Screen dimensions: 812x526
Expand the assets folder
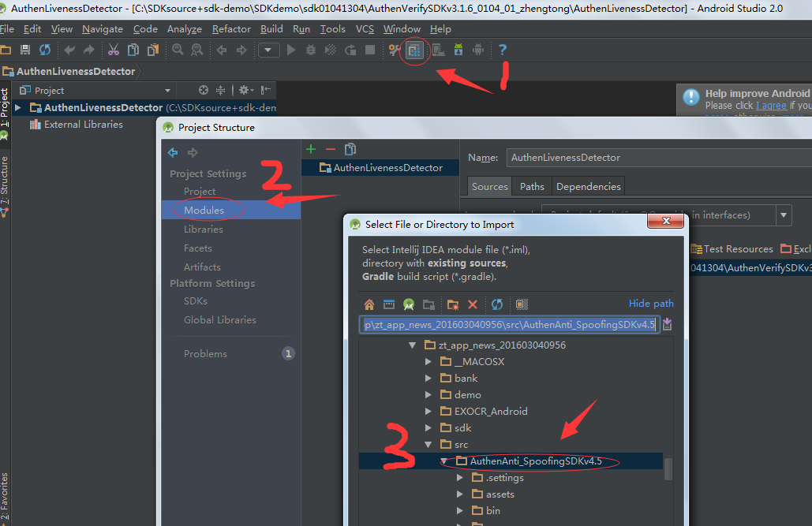click(461, 494)
